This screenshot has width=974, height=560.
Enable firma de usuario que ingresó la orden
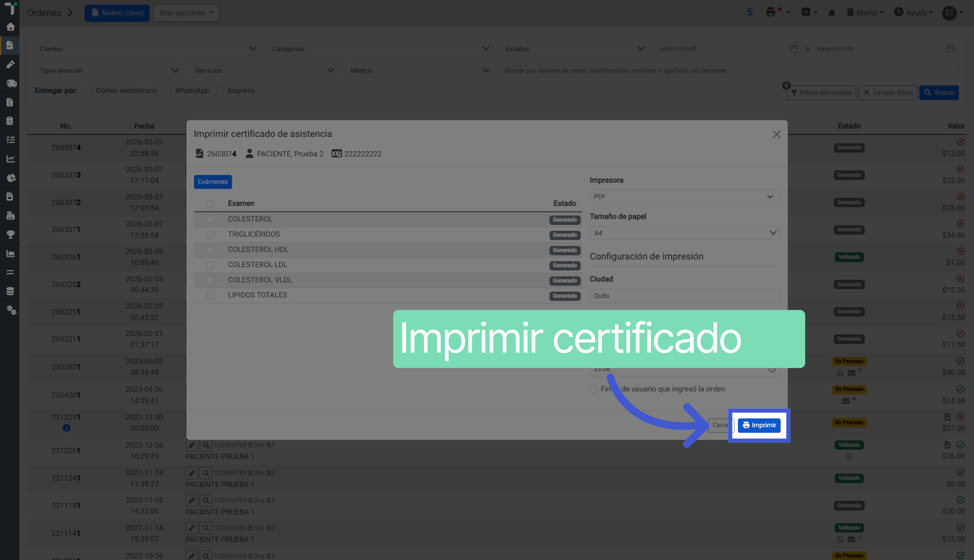594,389
